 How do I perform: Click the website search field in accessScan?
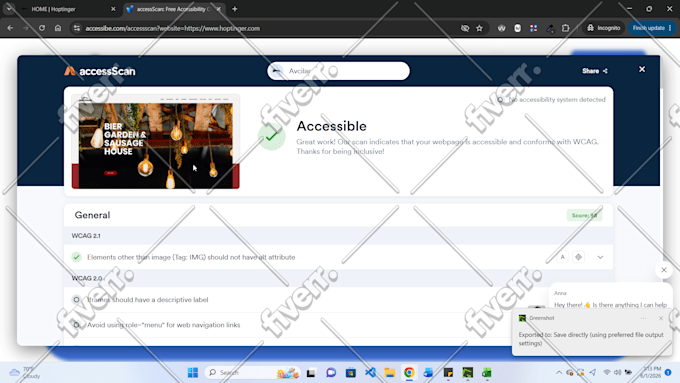coord(338,71)
